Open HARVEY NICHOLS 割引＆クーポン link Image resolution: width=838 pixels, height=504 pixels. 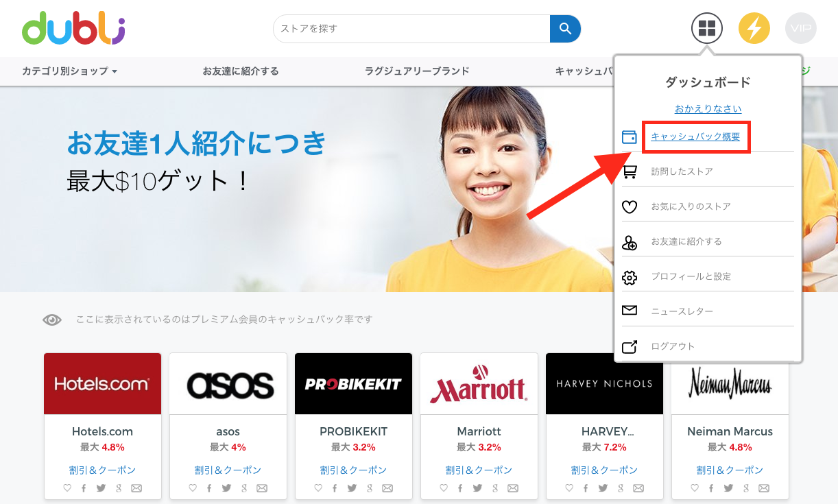point(604,470)
